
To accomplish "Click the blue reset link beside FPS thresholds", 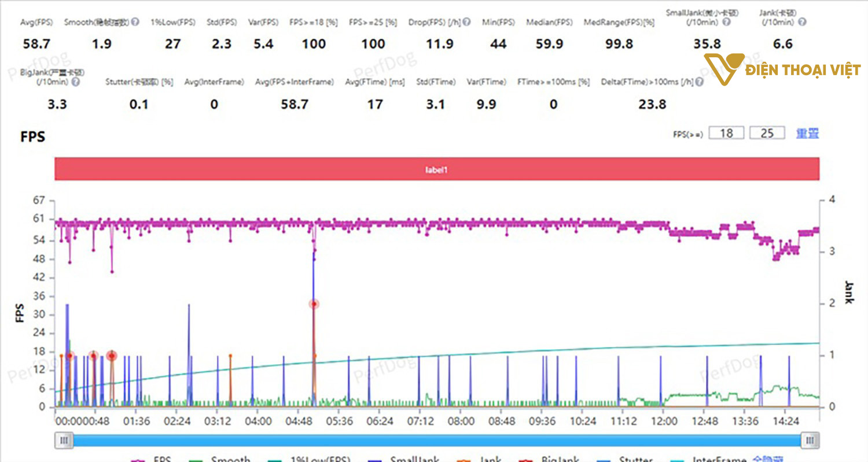I will pos(807,133).
